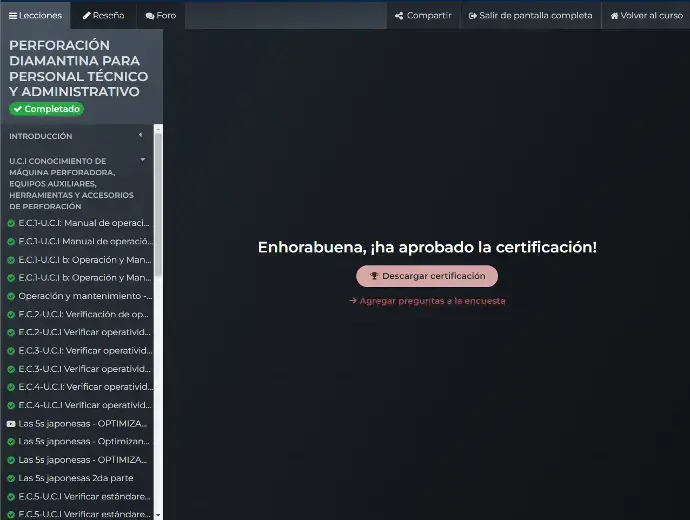This screenshot has height=520, width=690.
Task: Click the Compartir share icon
Action: (x=400, y=16)
